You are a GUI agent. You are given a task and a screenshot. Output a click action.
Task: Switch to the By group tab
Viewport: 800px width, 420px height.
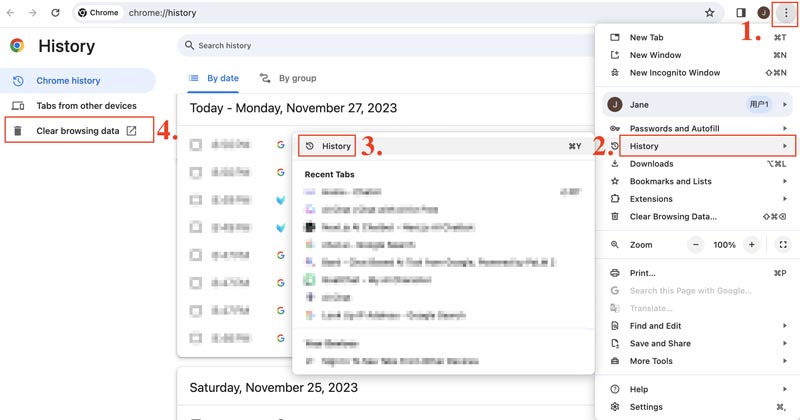[288, 78]
